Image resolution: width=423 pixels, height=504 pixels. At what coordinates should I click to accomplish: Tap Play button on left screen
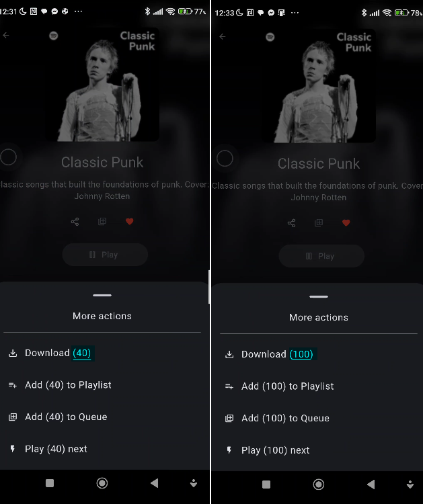pos(105,255)
